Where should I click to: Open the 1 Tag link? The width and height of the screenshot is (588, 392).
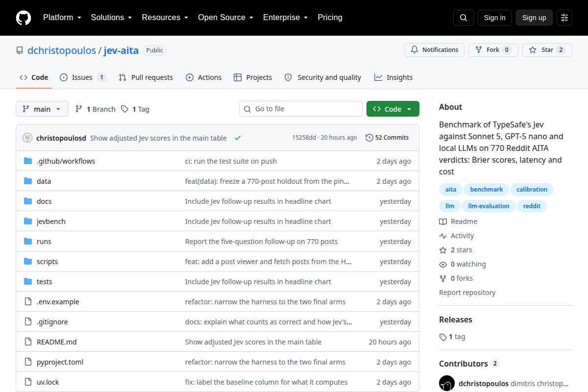tap(135, 109)
